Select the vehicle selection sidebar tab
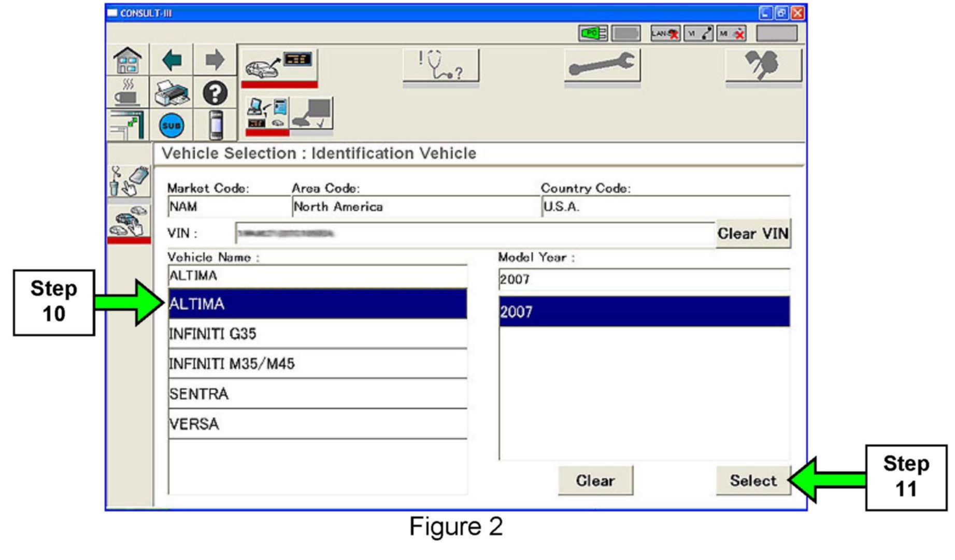The height and width of the screenshot is (560, 955). [x=129, y=222]
